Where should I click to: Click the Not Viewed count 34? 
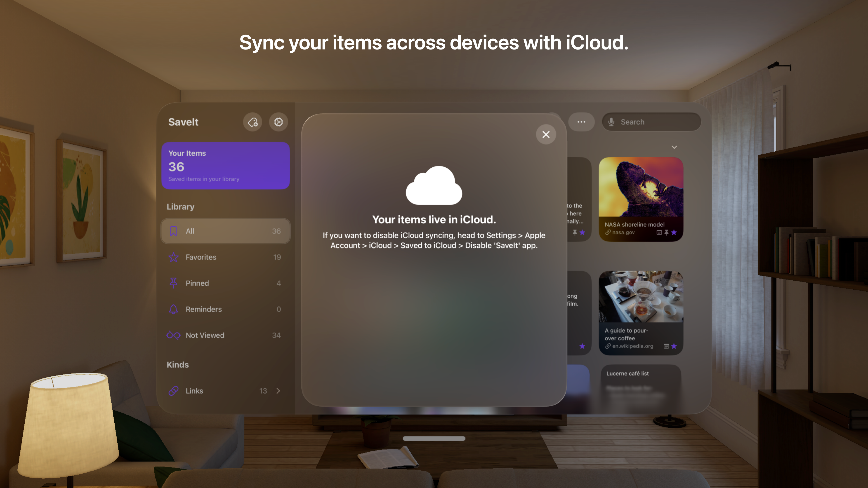click(276, 335)
